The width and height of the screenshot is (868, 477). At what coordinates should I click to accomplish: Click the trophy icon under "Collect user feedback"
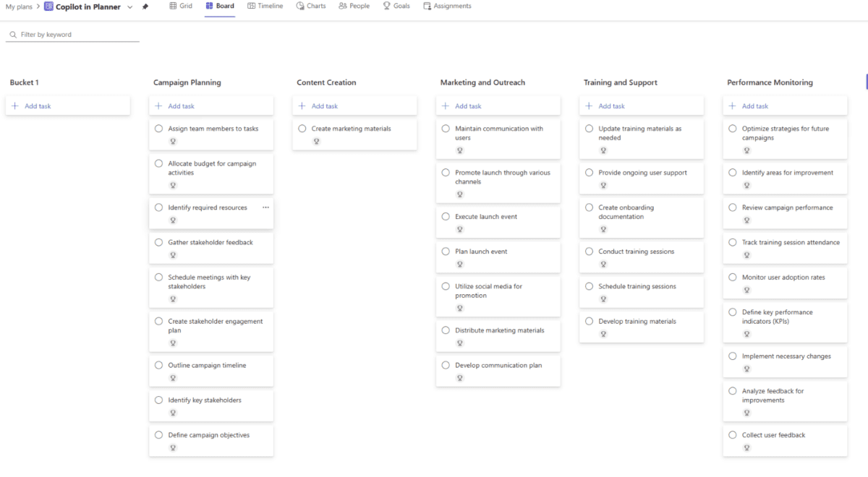(746, 447)
